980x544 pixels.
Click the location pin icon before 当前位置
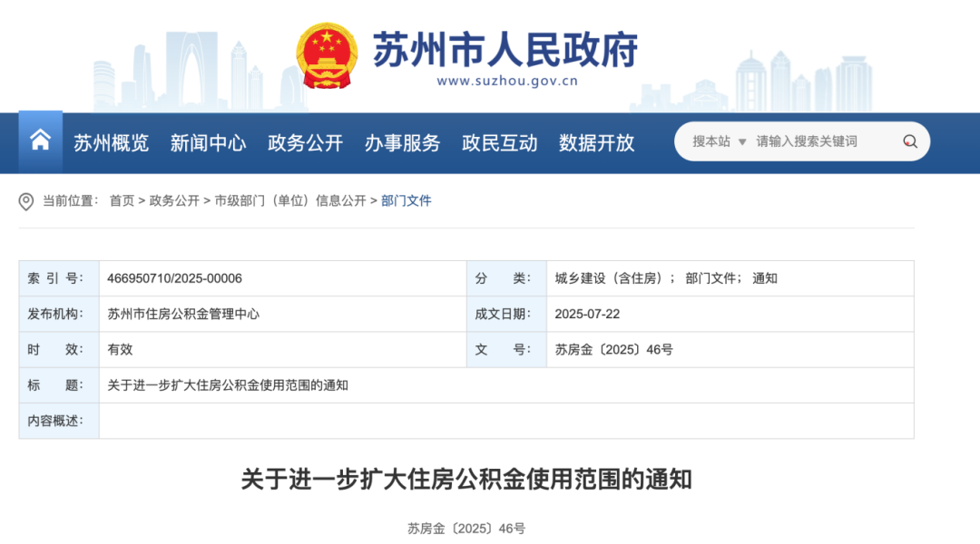pos(26,201)
